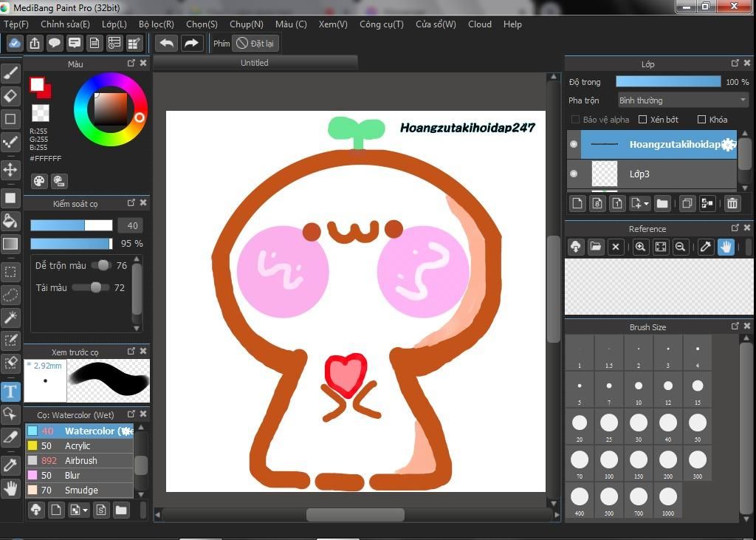Open the Tệp(F) menu
The image size is (756, 540).
pos(16,24)
